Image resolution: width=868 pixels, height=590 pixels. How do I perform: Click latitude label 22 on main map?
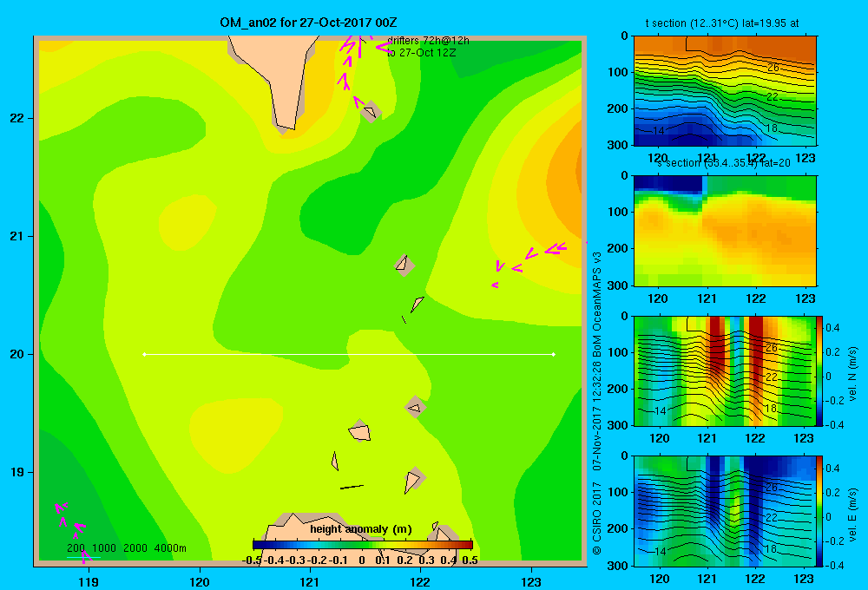click(17, 119)
